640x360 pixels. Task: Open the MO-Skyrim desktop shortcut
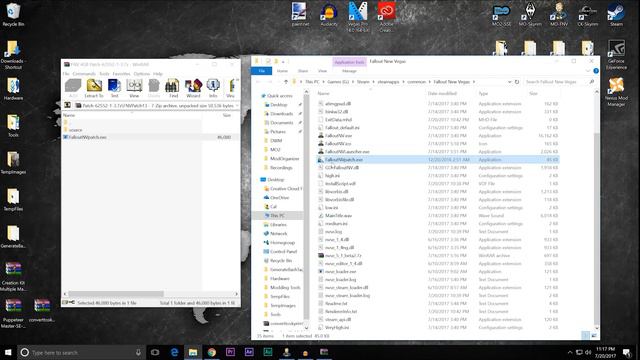click(x=530, y=15)
